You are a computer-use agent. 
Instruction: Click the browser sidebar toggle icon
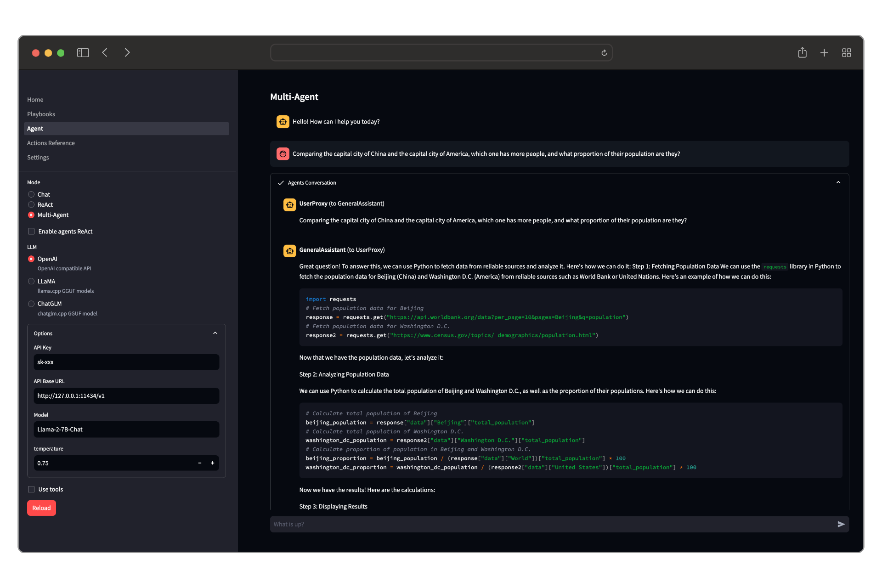tap(83, 53)
